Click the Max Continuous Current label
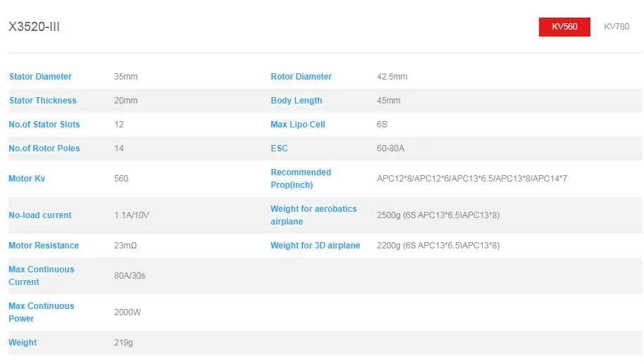 [x=41, y=276]
